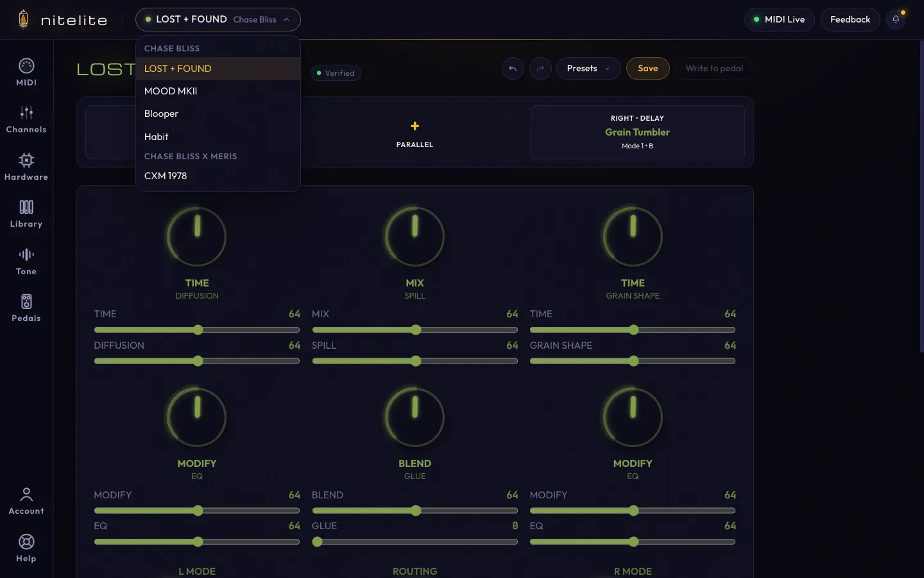Screen dimensions: 924x578
Task: Open the Help page
Action: tap(26, 549)
